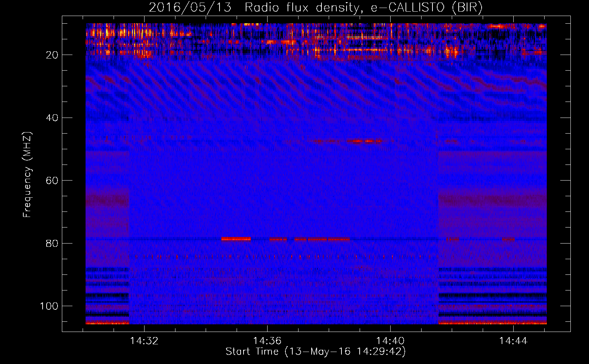The height and width of the screenshot is (364, 589).
Task: Click the 80 frequency tick label
Action: (52, 243)
